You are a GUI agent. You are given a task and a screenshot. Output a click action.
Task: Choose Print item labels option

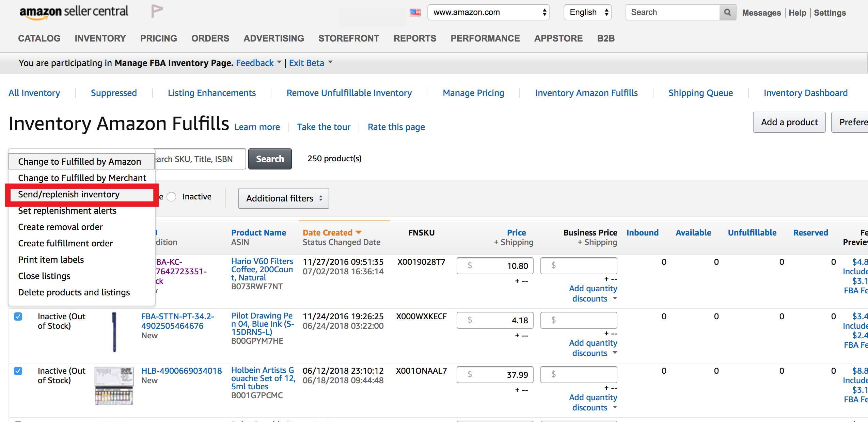point(82,260)
